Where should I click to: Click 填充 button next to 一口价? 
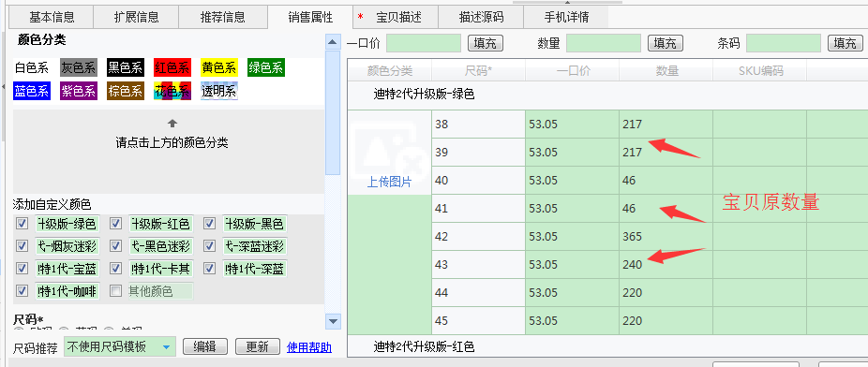(x=486, y=43)
